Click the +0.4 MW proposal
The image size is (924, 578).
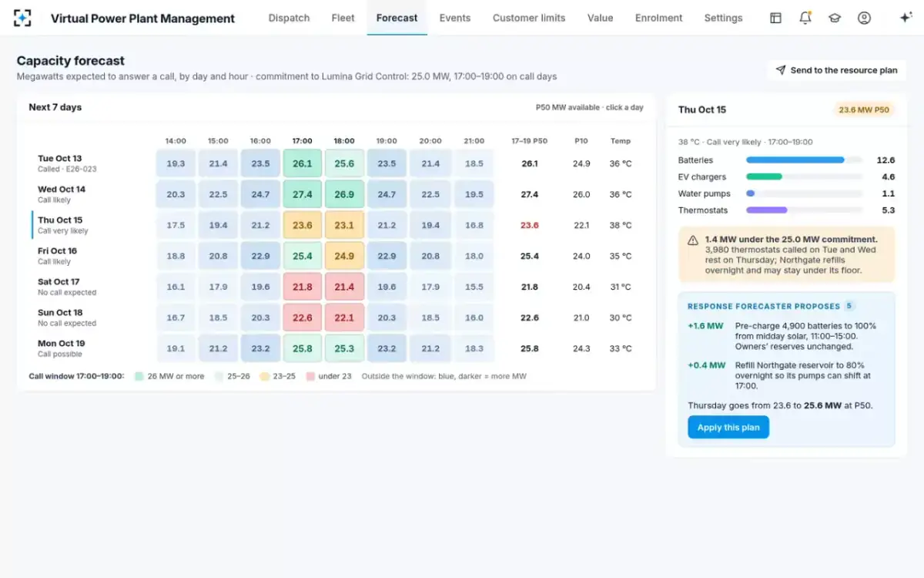(787, 375)
